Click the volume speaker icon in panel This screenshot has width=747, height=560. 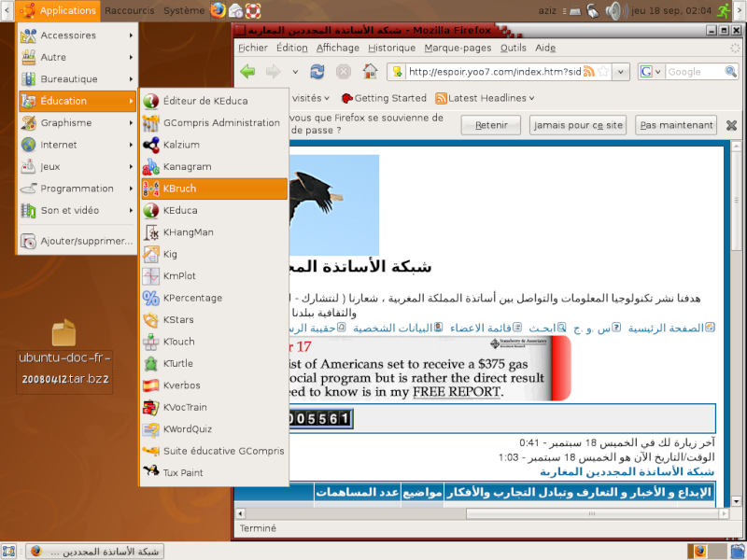coord(616,10)
